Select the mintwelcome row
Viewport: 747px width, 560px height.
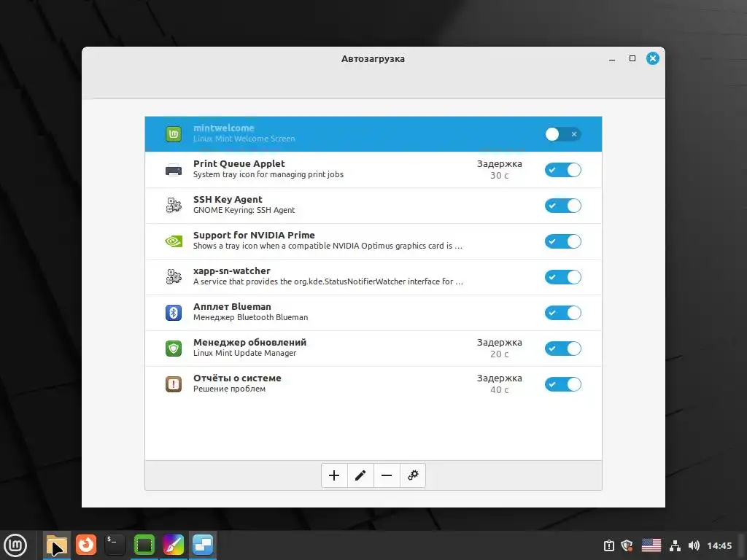pyautogui.click(x=373, y=134)
